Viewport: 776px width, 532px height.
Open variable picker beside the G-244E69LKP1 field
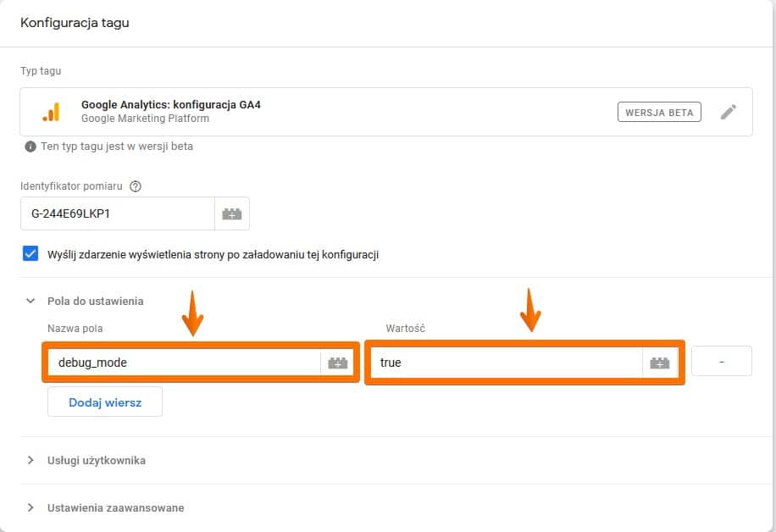[231, 214]
